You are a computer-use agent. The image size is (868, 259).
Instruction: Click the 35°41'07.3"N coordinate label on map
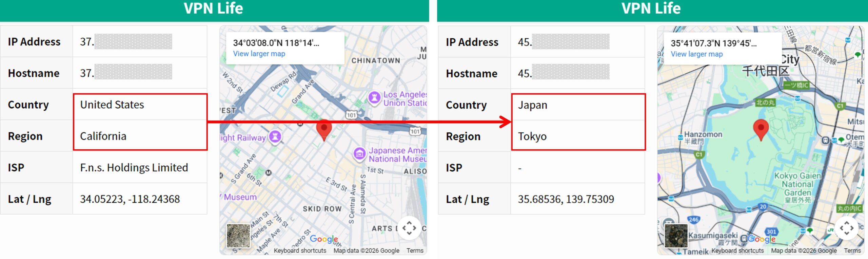714,43
